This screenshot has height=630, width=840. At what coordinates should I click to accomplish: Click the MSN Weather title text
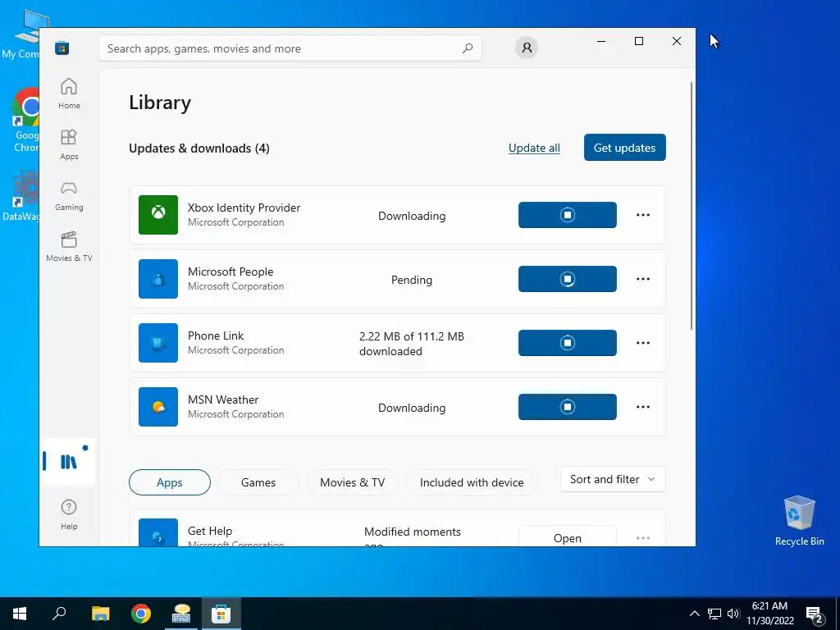223,399
